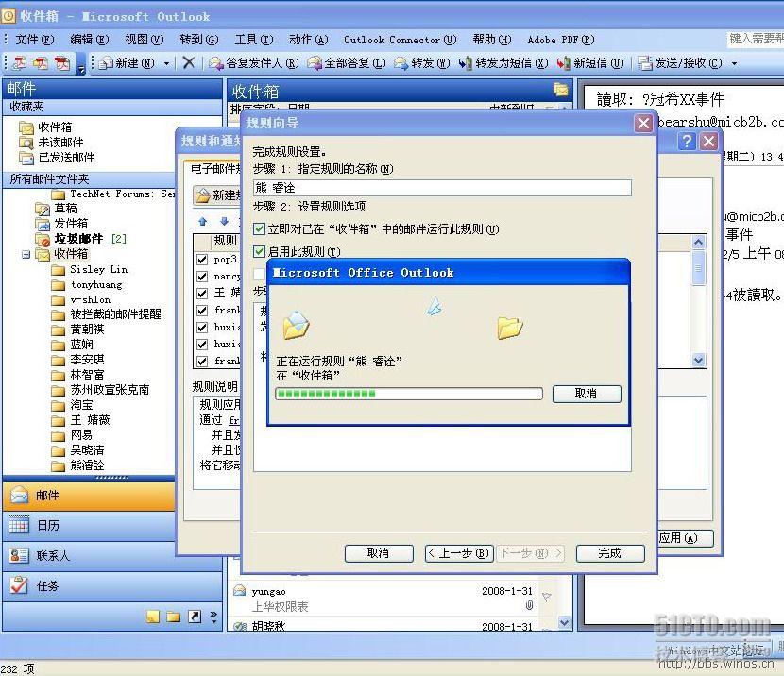The width and height of the screenshot is (784, 676).
Task: Click the third Adobe PDF toolbar icon
Action: pyautogui.click(x=62, y=63)
